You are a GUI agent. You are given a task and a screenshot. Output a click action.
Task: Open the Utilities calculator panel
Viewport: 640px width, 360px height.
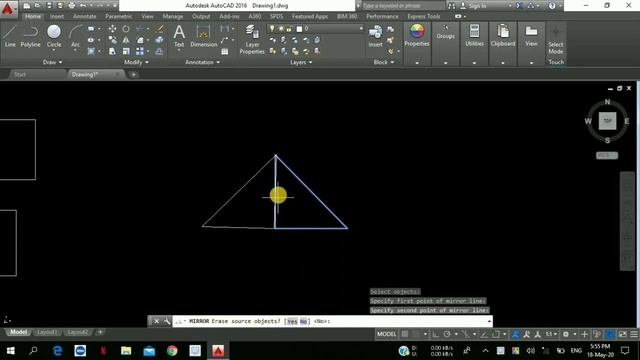point(474,35)
